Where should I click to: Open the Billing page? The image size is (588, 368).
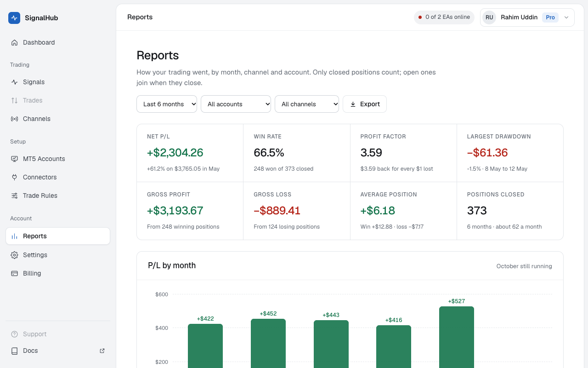point(58,273)
